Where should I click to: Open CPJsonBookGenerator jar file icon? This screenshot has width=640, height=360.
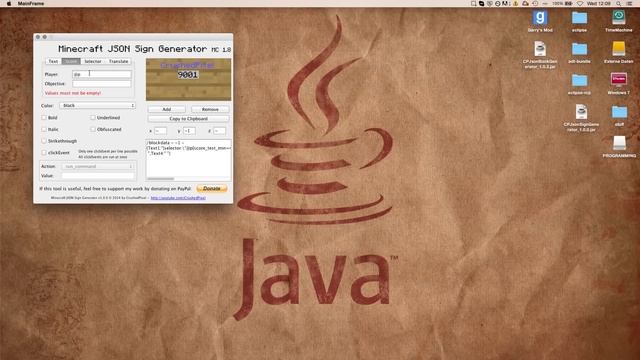540,49
